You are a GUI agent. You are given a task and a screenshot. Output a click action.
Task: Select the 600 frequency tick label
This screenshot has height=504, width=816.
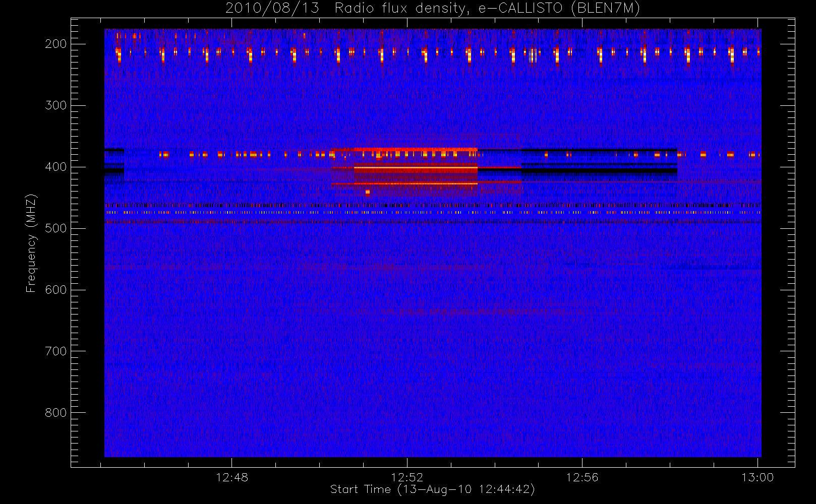coord(55,290)
